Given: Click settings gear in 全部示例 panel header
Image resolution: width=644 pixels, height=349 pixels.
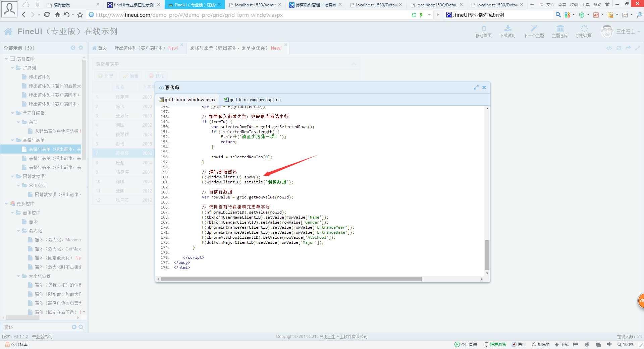Looking at the screenshot, I should pyautogui.click(x=81, y=48).
